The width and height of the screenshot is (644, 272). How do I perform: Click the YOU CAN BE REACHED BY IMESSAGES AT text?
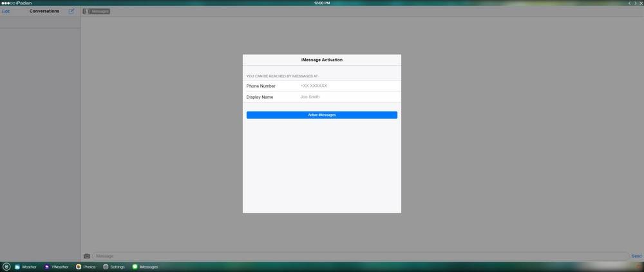pyautogui.click(x=282, y=76)
